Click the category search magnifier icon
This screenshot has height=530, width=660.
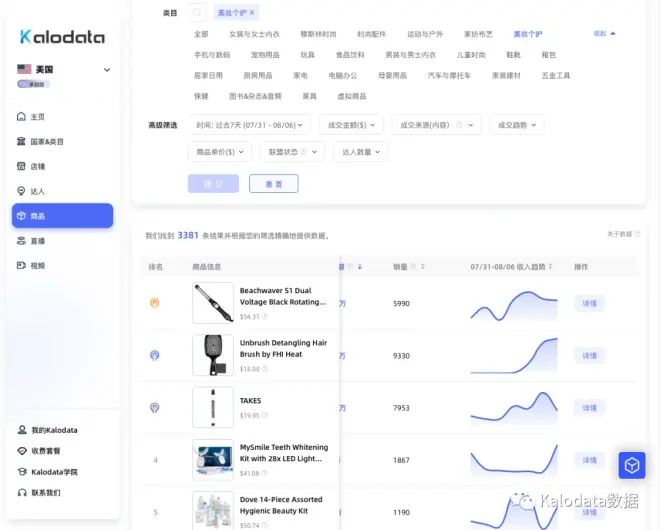[197, 13]
